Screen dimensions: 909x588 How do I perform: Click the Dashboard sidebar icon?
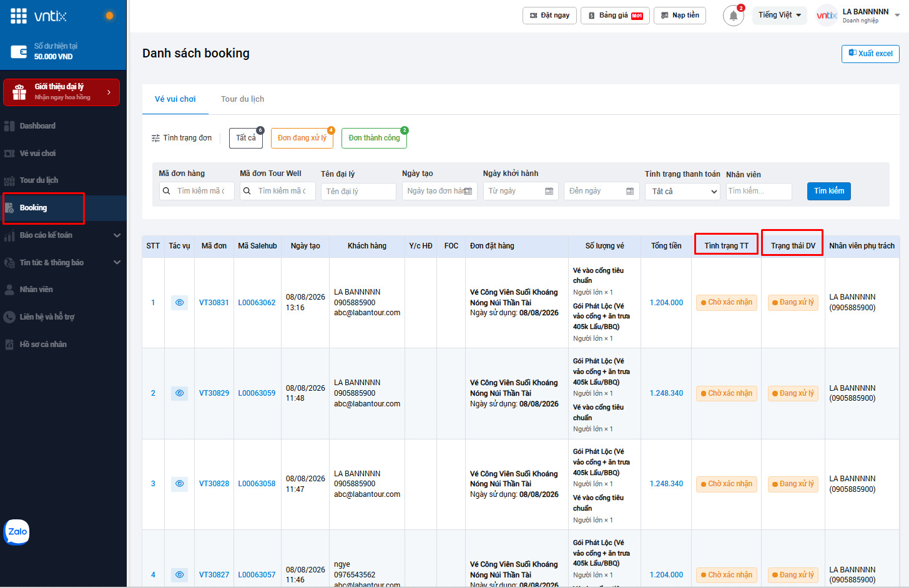coord(9,126)
